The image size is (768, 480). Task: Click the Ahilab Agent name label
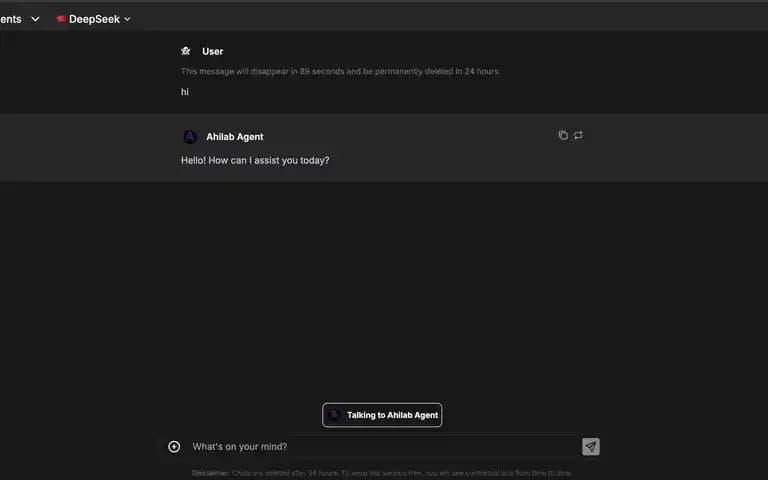[x=235, y=137]
